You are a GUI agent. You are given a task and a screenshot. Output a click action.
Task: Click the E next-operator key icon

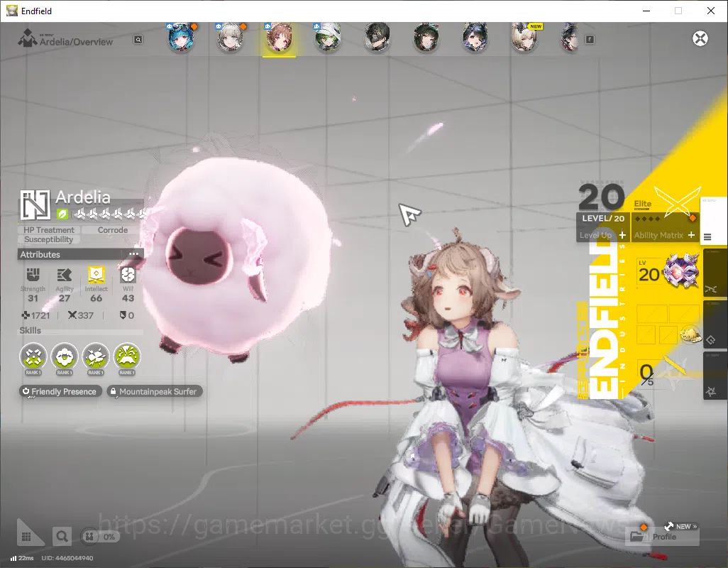(590, 40)
